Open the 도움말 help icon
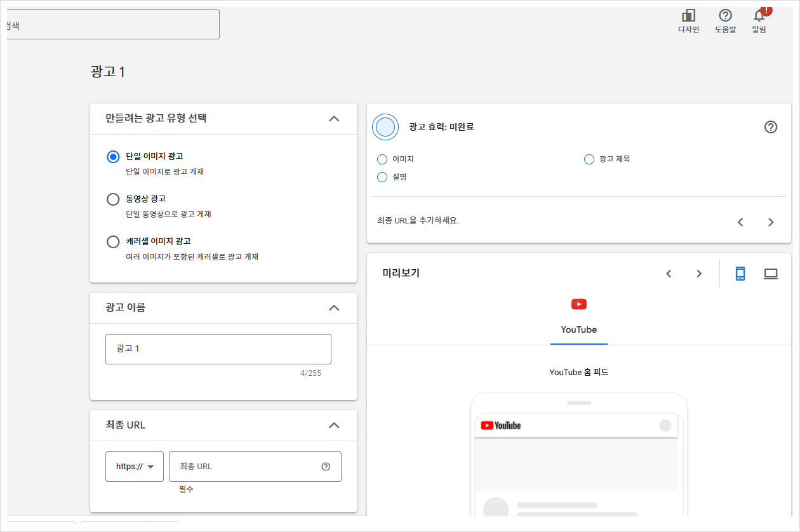Viewport: 800px width, 532px height. [725, 21]
